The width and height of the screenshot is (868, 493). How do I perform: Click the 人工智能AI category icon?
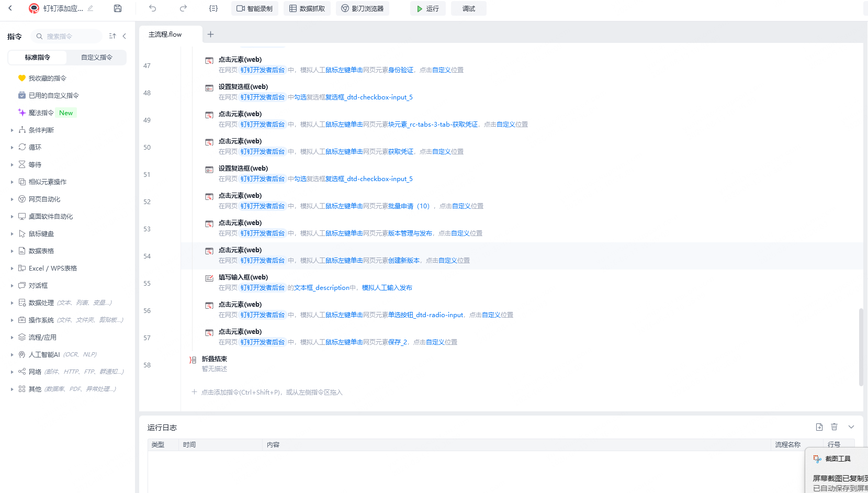22,354
